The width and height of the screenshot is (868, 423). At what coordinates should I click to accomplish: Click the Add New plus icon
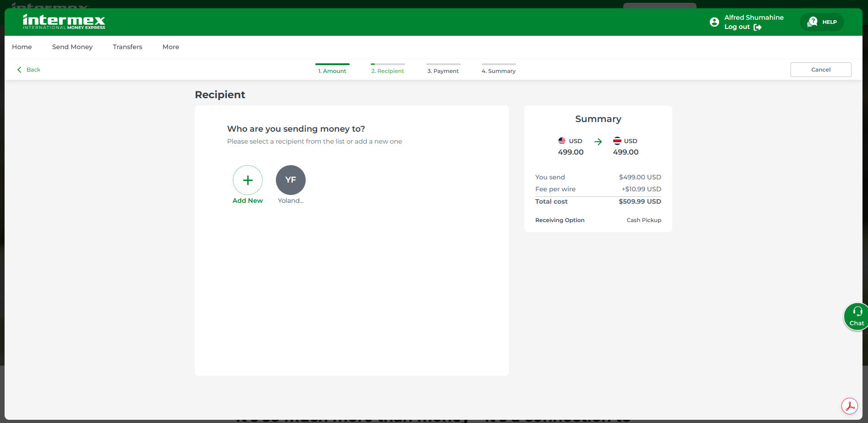tap(247, 180)
